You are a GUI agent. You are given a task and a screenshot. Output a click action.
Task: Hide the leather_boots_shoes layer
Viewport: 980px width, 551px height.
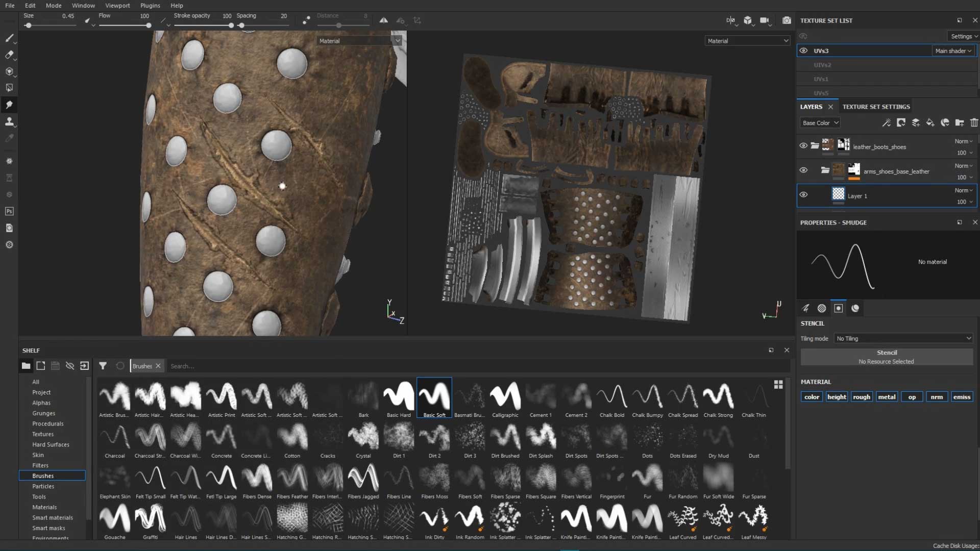point(803,145)
